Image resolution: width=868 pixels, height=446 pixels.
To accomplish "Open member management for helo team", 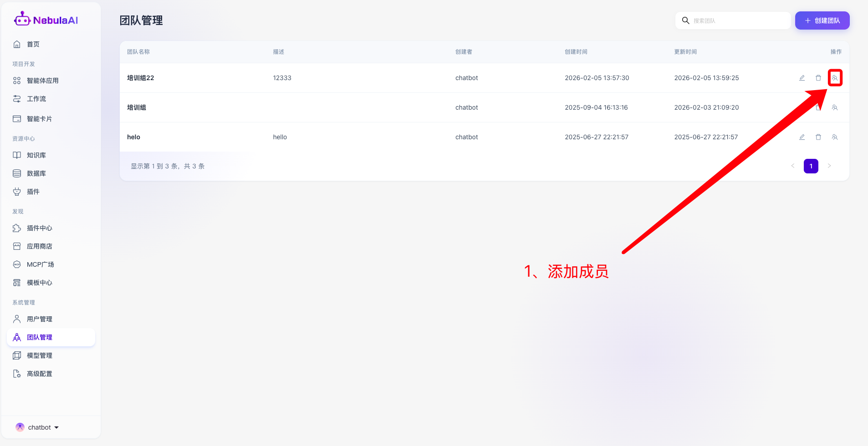I will [834, 137].
